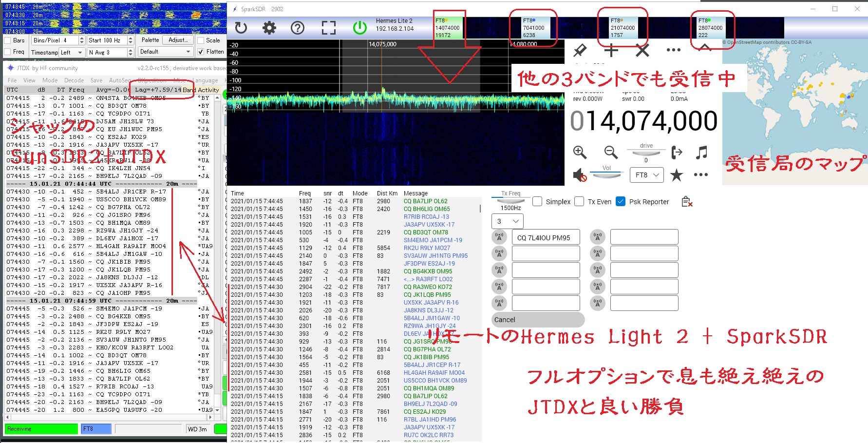Select the FT8 14074000 receiver tab

pos(448,28)
